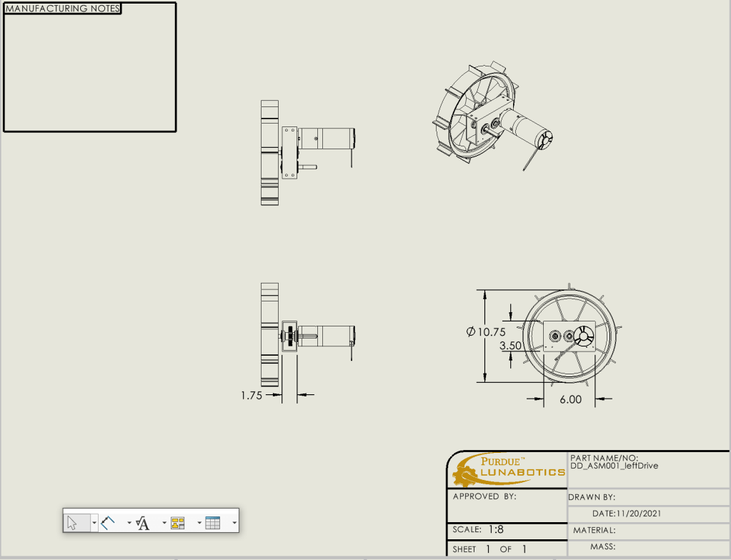Open the annotation tool dropdown arrow

[164, 524]
